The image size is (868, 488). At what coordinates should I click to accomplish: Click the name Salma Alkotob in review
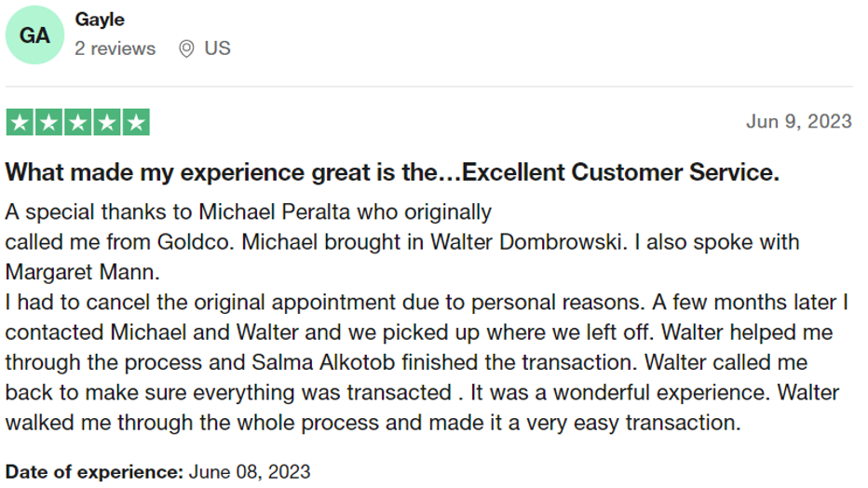323,362
